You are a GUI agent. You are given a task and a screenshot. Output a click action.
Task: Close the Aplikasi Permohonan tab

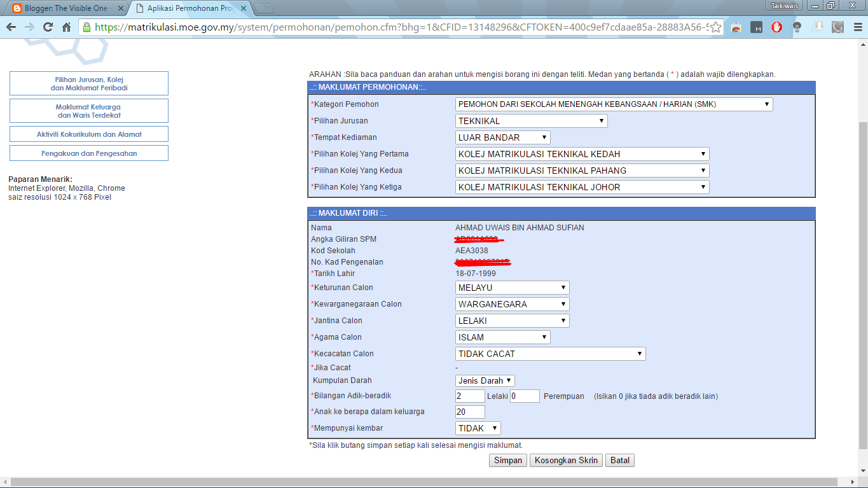tap(242, 8)
